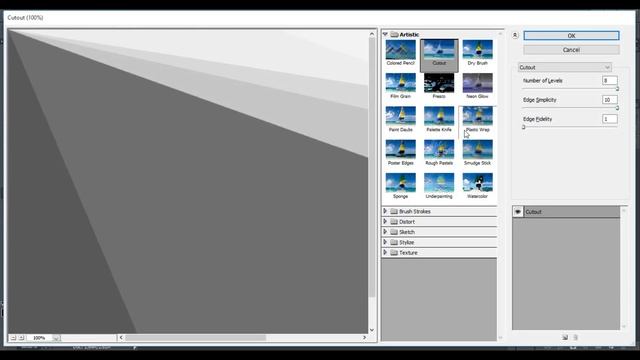Select the Smudge Stick filter
The height and width of the screenshot is (360, 640).
(477, 153)
